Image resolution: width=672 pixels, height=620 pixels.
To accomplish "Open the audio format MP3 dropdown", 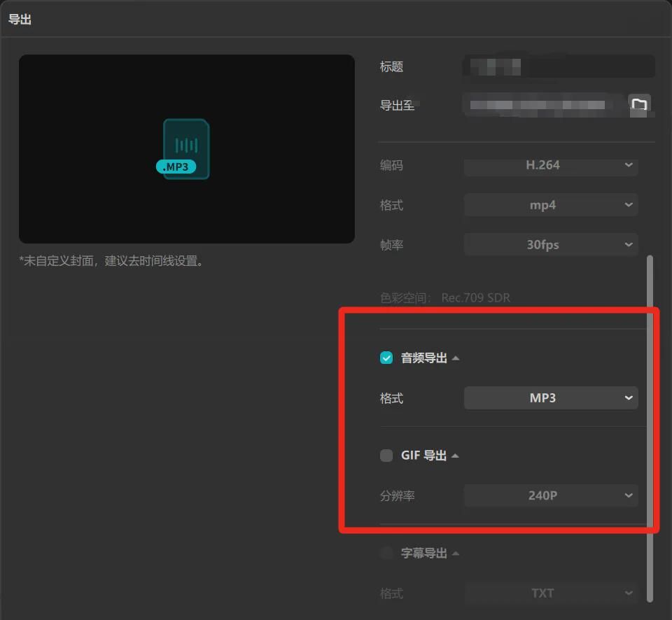I will pyautogui.click(x=551, y=397).
